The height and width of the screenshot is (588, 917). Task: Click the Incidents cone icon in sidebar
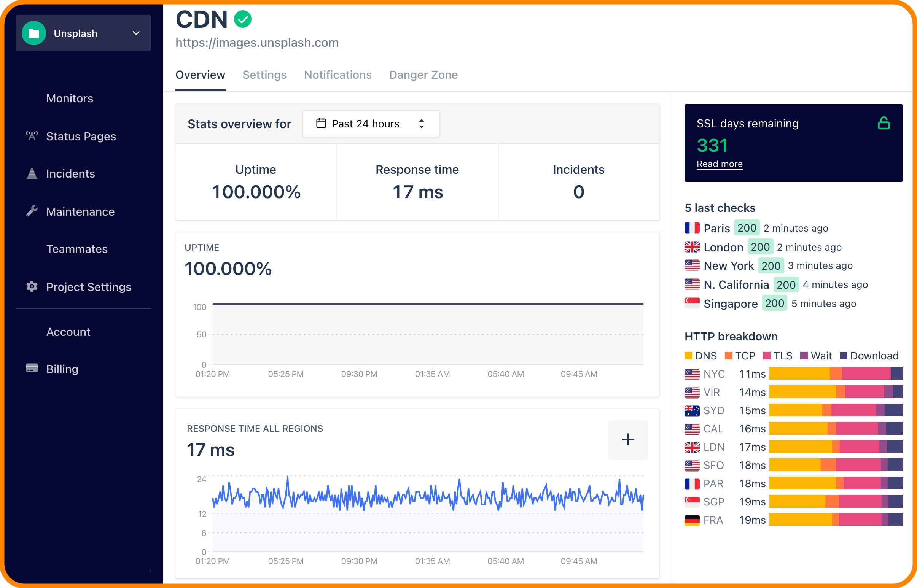[32, 173]
